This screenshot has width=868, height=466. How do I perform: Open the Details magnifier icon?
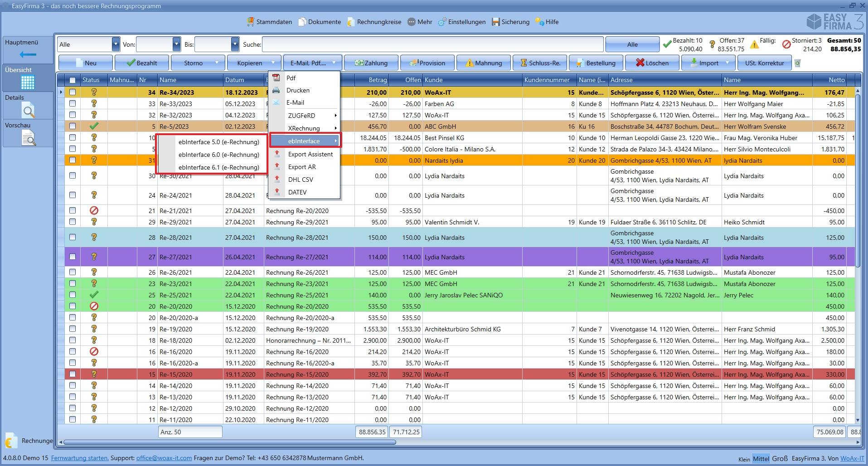28,110
